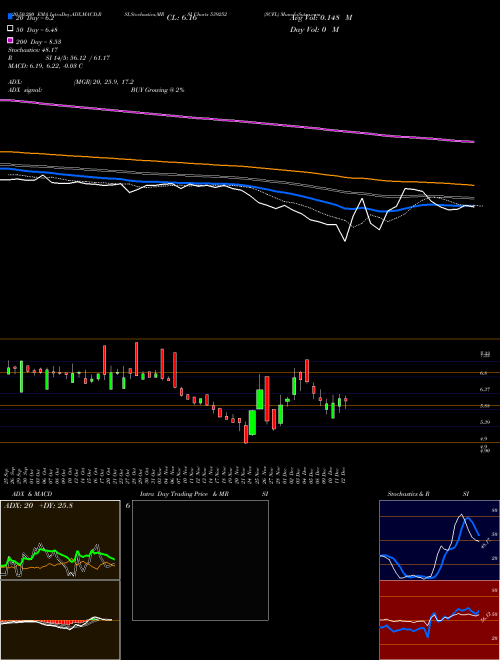
Task: Select the '20 Day - 6.2' label
Action: coord(35,18)
